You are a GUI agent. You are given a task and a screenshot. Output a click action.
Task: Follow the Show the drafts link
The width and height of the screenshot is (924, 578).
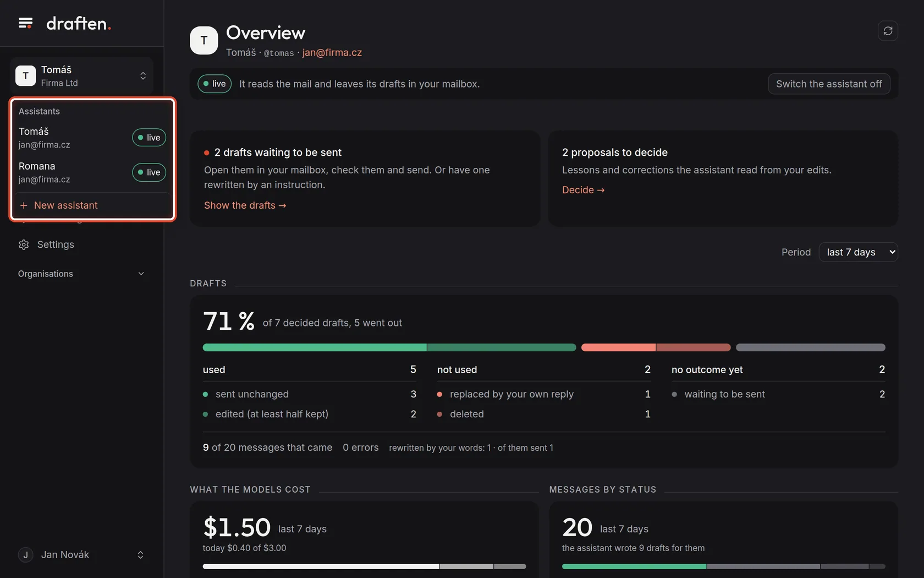[245, 205]
